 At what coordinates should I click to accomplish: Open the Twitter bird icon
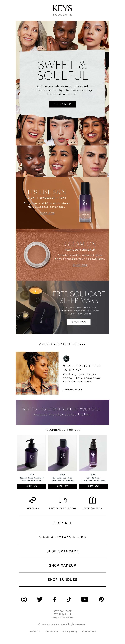[x=40, y=599]
